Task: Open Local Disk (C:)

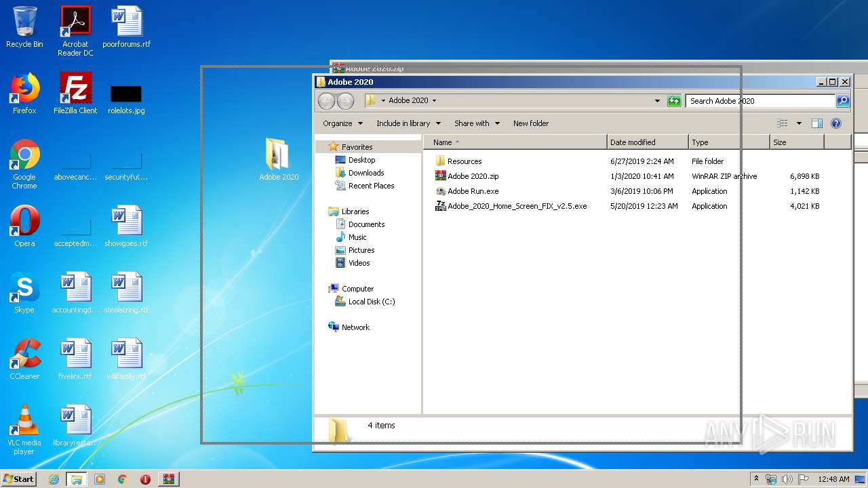Action: pos(365,302)
